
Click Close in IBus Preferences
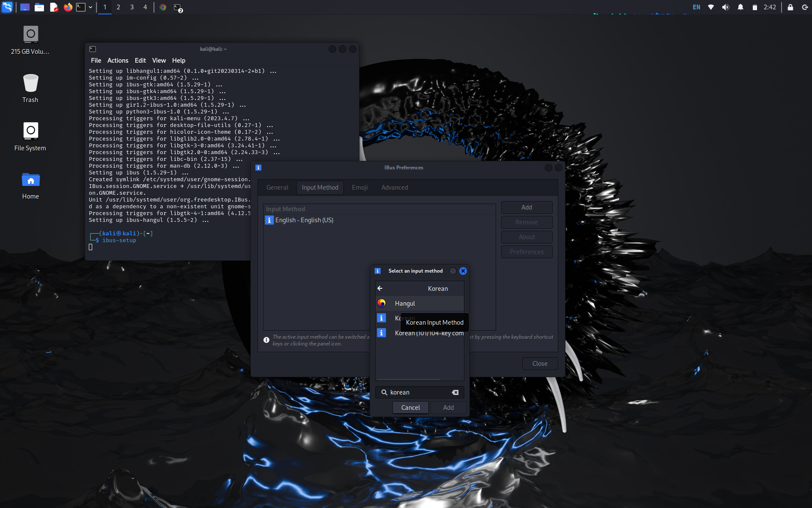(x=540, y=364)
